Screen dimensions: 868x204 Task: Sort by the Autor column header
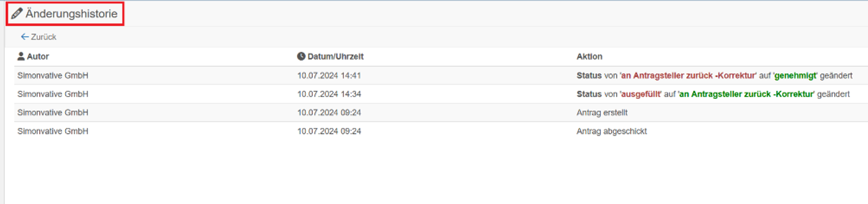(38, 56)
